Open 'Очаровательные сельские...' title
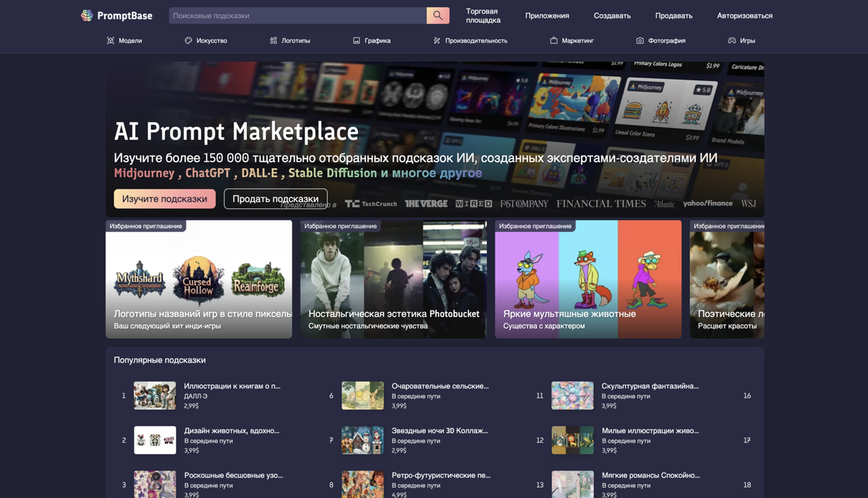This screenshot has height=498, width=868. pyautogui.click(x=441, y=386)
